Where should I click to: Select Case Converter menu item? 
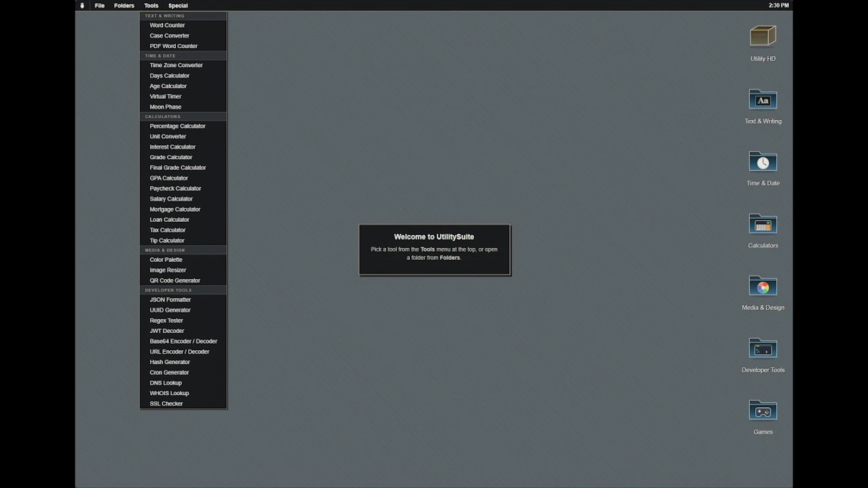pos(183,36)
